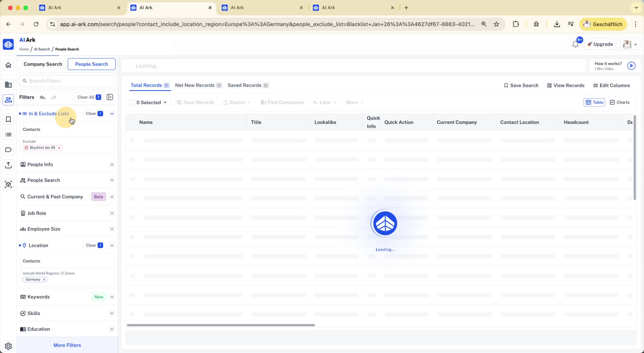Screen dimensions: 644x353
Task: Click the horizontal table scrollbar
Action: point(221,325)
